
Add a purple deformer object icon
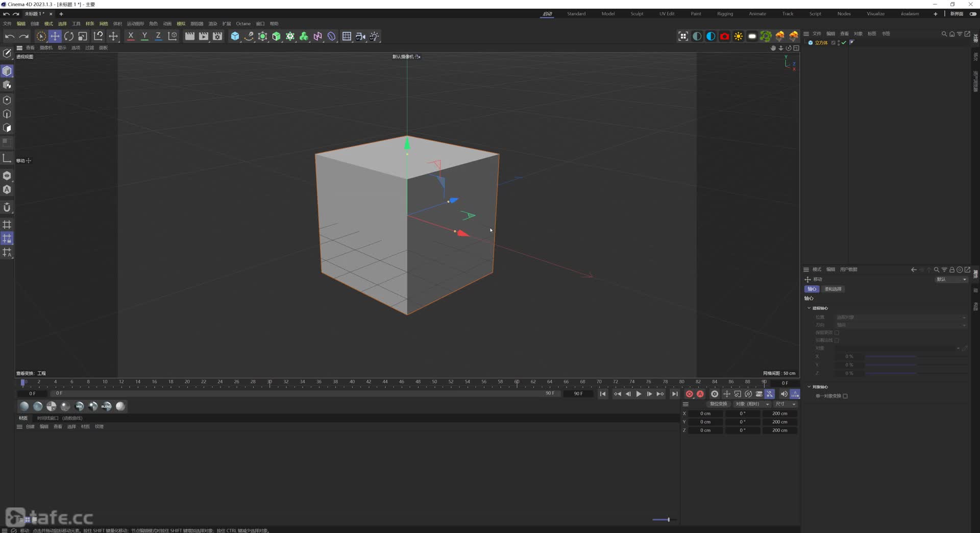click(331, 36)
